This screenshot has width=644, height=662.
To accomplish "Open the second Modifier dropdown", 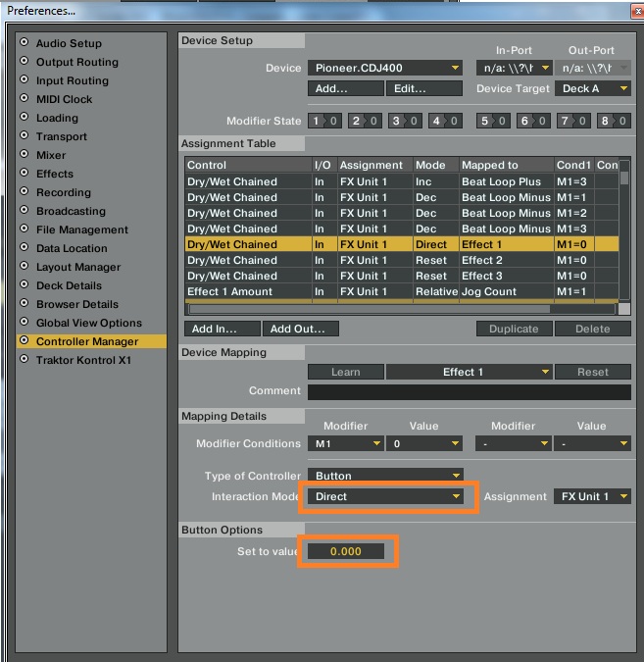I will (514, 443).
